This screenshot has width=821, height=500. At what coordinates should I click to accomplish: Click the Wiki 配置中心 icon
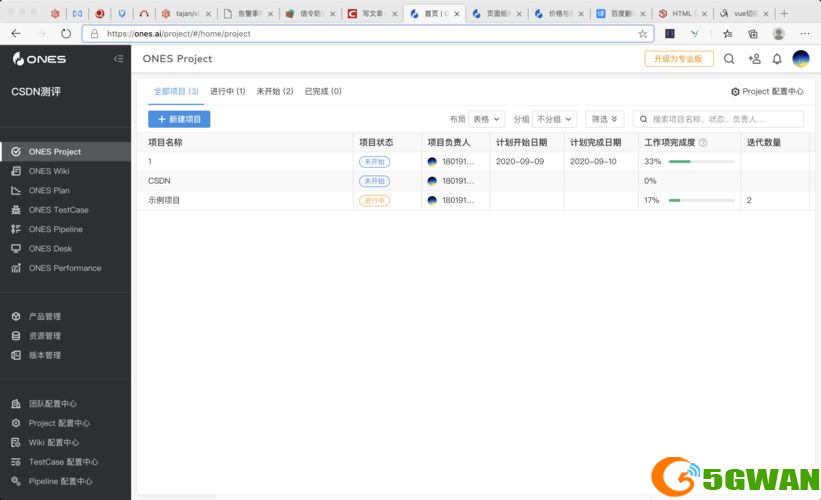click(16, 442)
